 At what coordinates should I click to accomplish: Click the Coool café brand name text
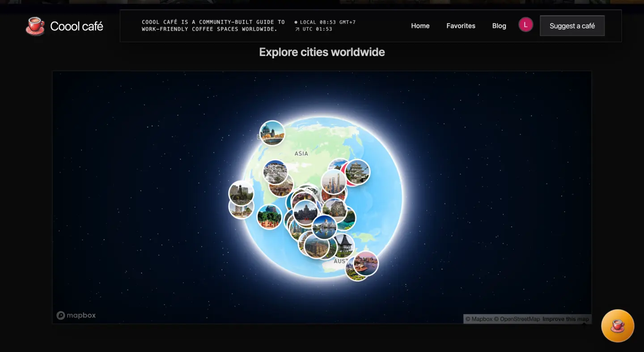[76, 26]
